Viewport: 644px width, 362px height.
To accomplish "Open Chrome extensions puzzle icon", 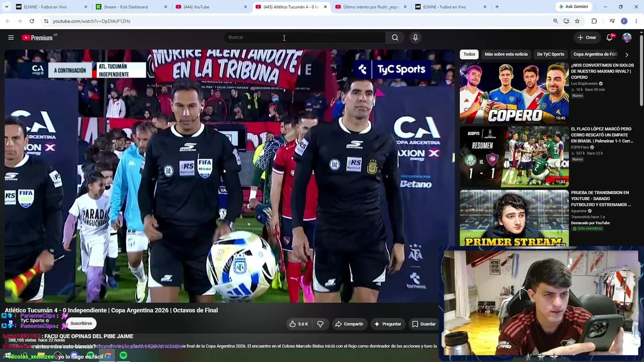I will point(594,21).
